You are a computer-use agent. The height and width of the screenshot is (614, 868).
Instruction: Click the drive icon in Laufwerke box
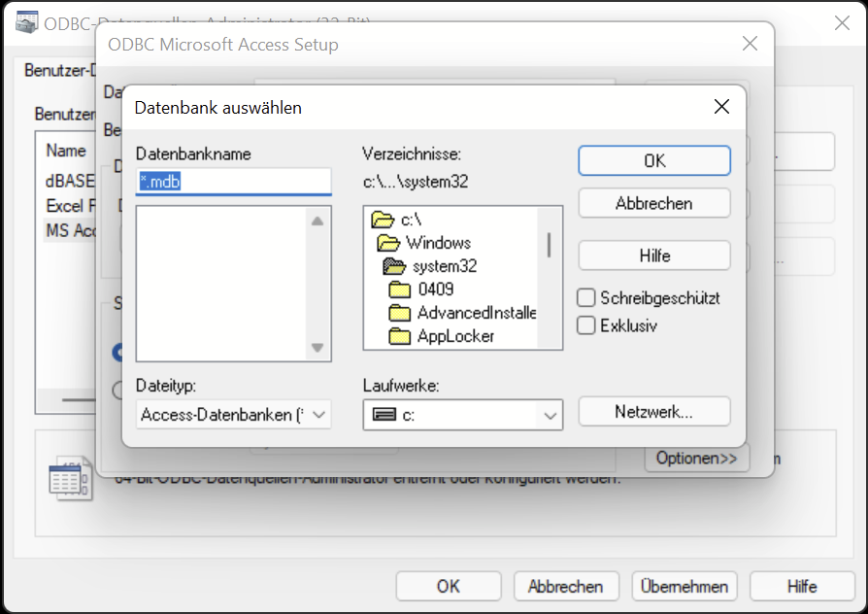384,415
